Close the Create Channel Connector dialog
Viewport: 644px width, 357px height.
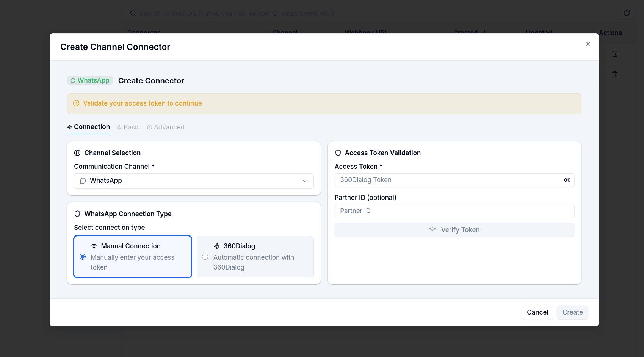588,44
